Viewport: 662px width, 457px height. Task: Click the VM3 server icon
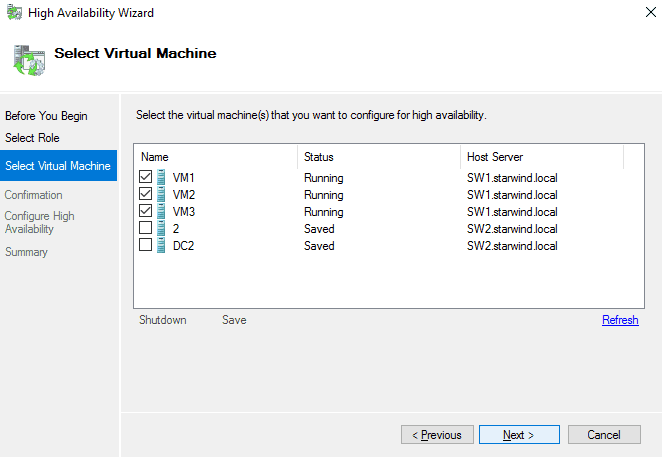[161, 212]
